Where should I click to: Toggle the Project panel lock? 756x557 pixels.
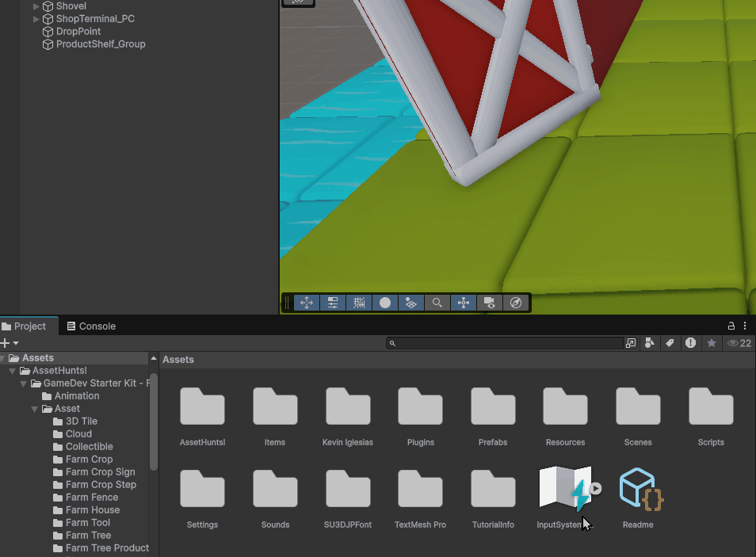(x=731, y=326)
